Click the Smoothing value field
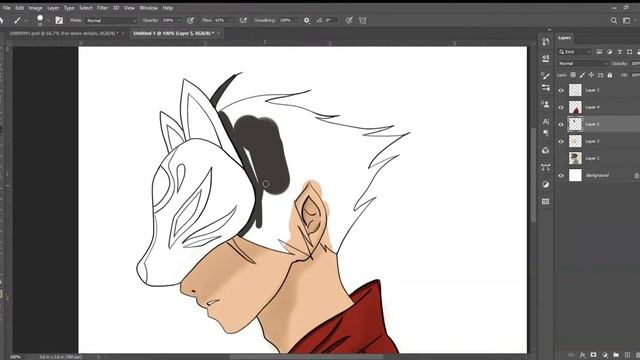Image resolution: width=640 pixels, height=360 pixels. pos(285,20)
